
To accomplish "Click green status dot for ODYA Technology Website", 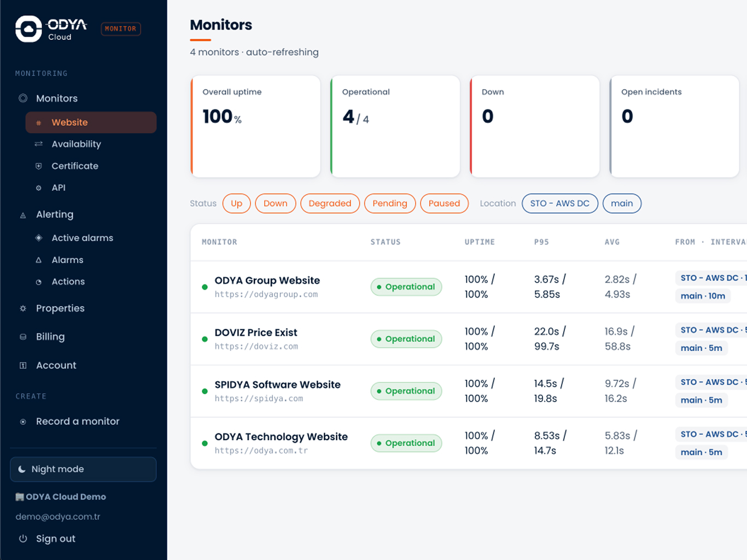I will point(205,444).
